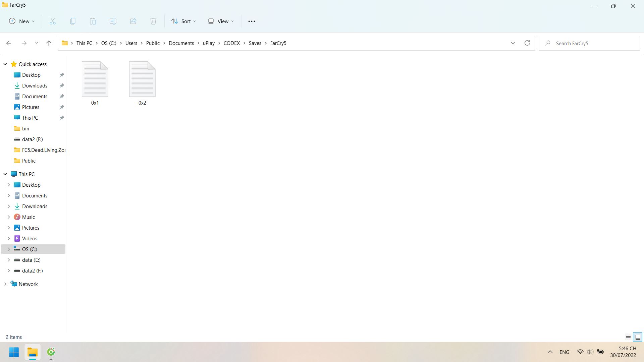This screenshot has height=362, width=644.
Task: Click into Search FarCry5 field
Action: (589, 43)
